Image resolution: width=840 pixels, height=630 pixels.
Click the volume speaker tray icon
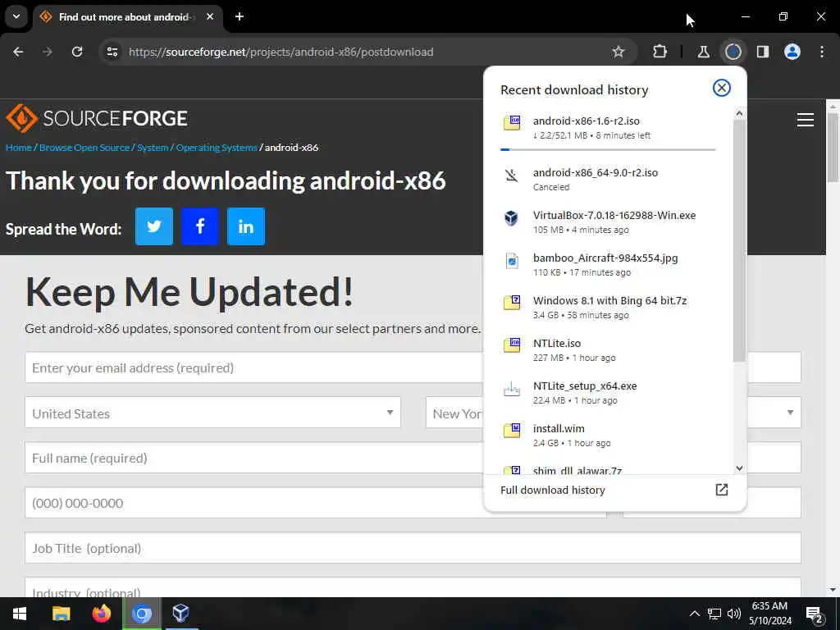(x=734, y=614)
